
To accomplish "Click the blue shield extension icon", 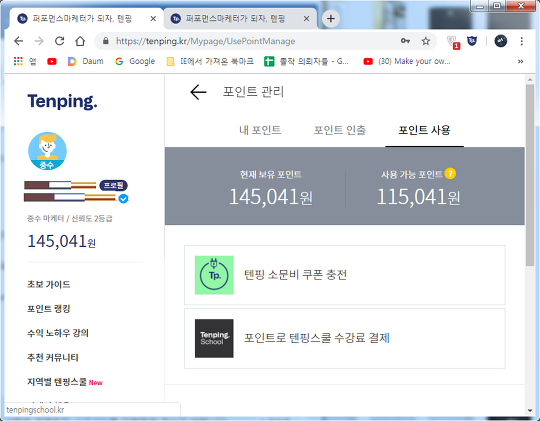I will pos(472,41).
